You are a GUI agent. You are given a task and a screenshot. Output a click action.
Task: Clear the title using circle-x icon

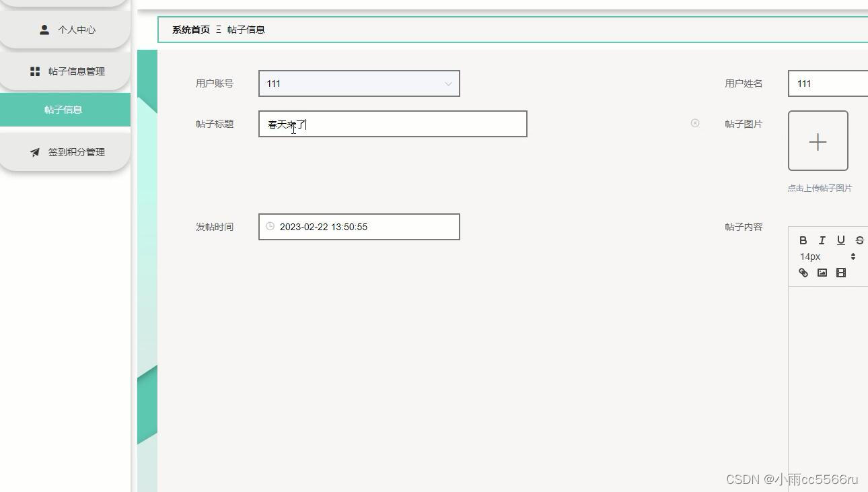click(x=695, y=123)
